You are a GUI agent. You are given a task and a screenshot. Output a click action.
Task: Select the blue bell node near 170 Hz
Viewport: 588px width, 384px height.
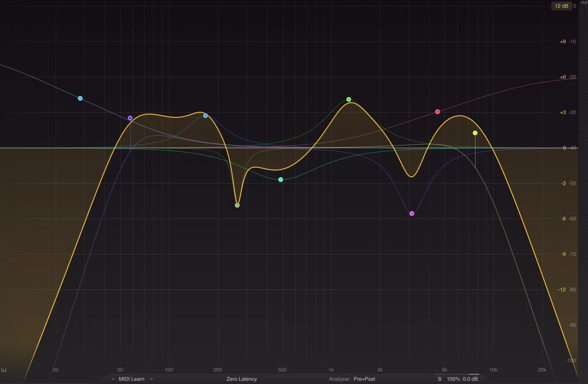pos(206,116)
